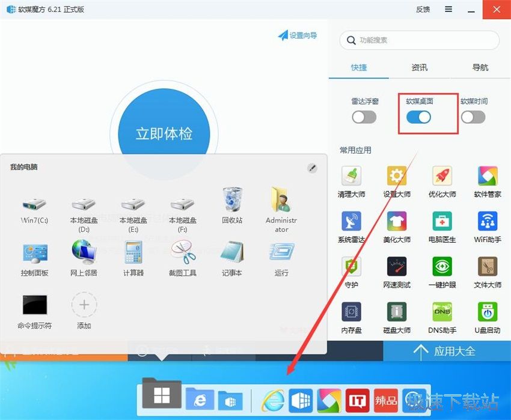511x420 pixels.
Task: Open 软件管家 app icon
Action: [488, 176]
